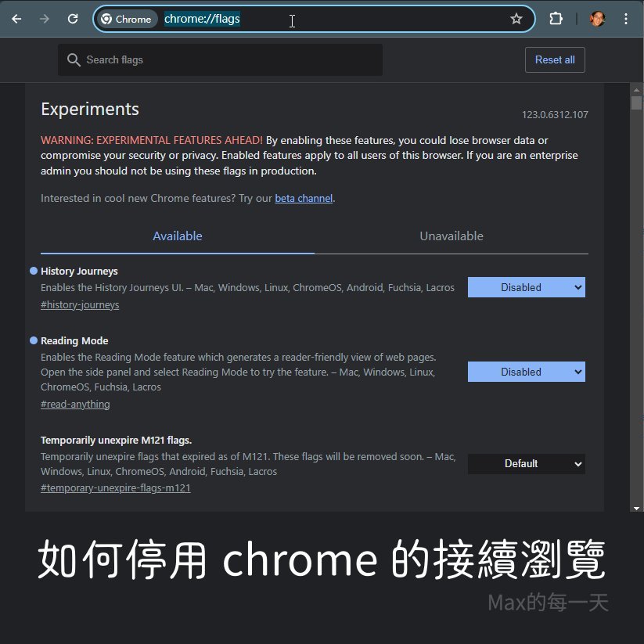This screenshot has height=644, width=644.
Task: Open the profile avatar menu
Action: click(597, 19)
